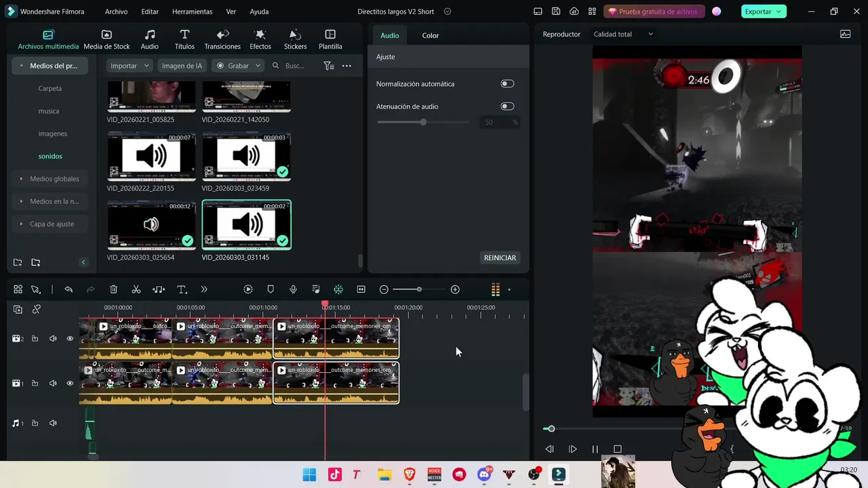Open the Importar dropdown

point(130,66)
